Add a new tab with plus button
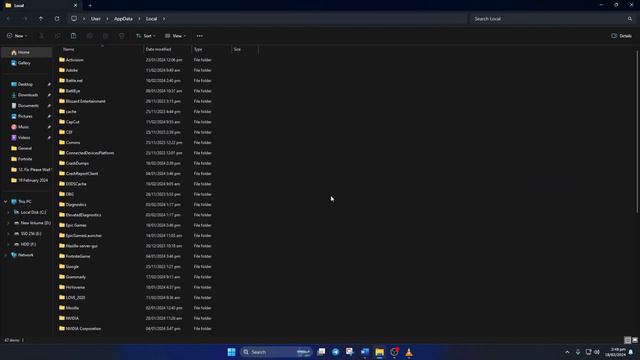Viewport: 640px width, 360px height. 90,6
